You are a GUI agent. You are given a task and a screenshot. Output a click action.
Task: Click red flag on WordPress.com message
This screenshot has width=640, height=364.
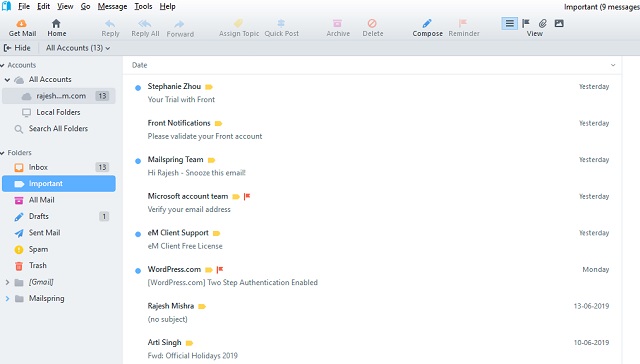pyautogui.click(x=220, y=270)
